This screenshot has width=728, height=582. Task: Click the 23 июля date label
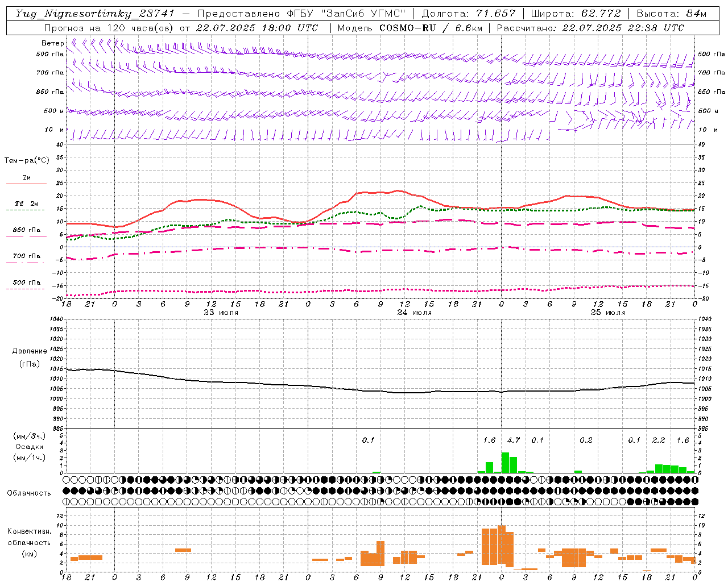[221, 313]
